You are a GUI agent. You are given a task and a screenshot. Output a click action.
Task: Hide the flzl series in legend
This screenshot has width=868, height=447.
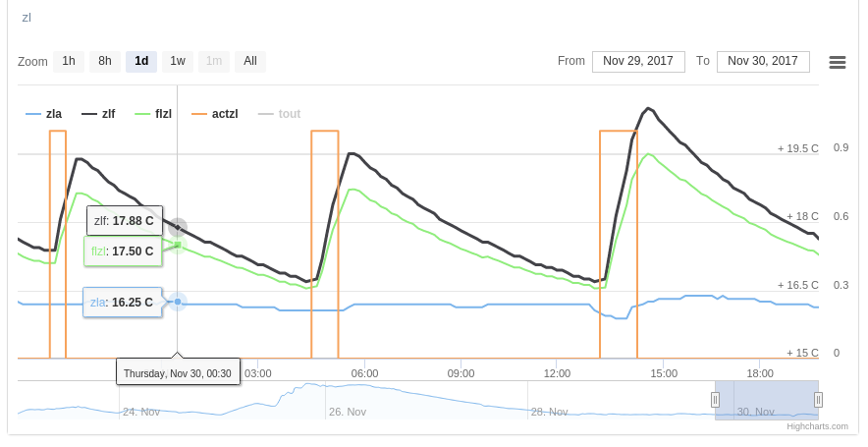154,114
